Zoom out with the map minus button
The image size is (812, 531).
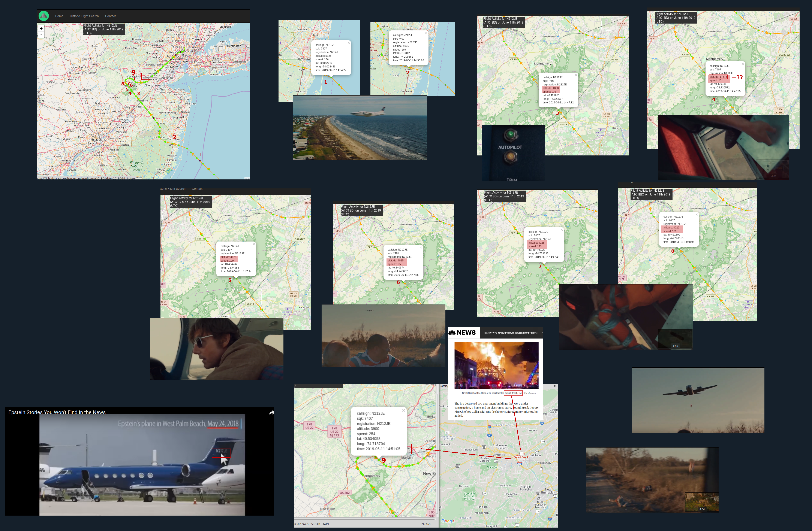click(x=41, y=35)
